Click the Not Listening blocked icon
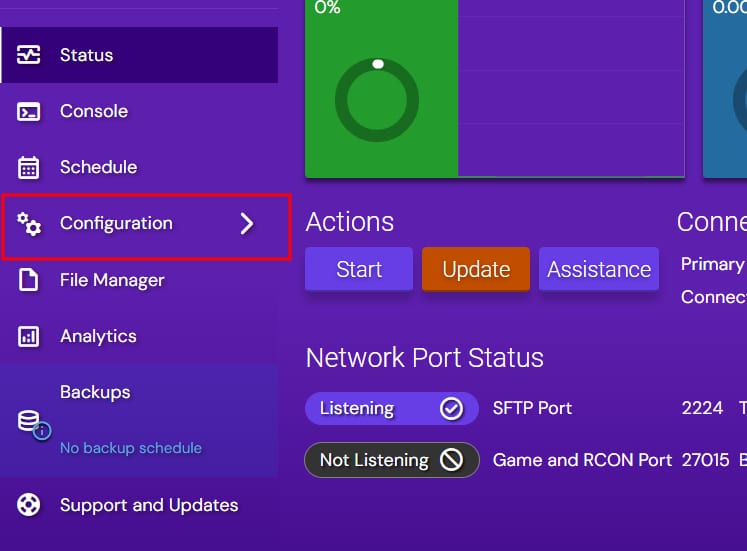 [452, 460]
